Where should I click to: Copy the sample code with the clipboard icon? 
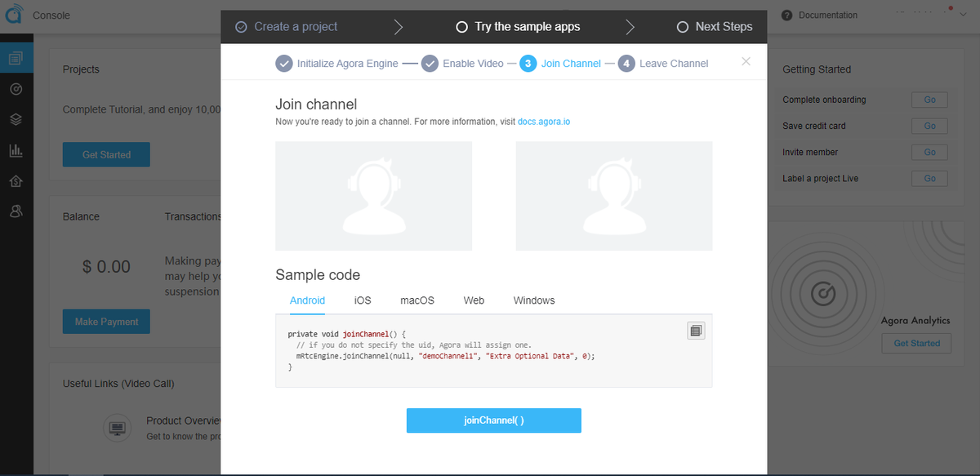tap(696, 331)
